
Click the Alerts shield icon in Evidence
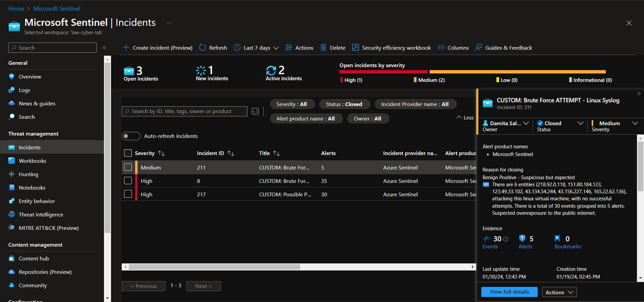(x=522, y=238)
